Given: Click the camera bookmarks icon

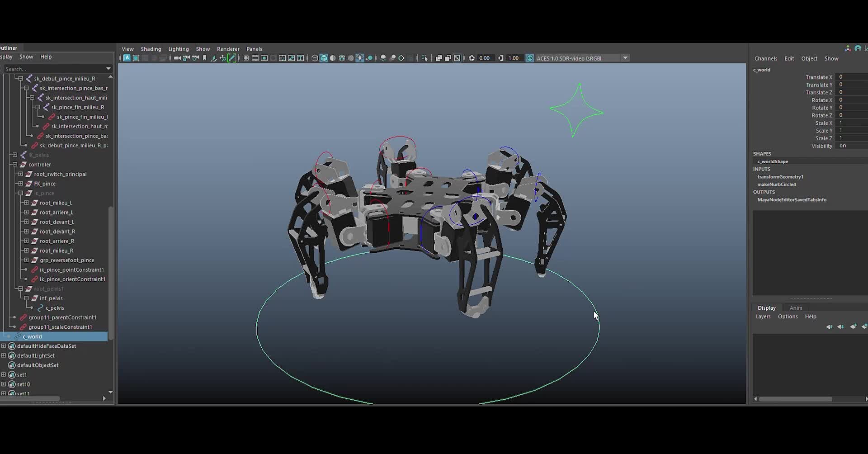Looking at the screenshot, I should point(205,58).
